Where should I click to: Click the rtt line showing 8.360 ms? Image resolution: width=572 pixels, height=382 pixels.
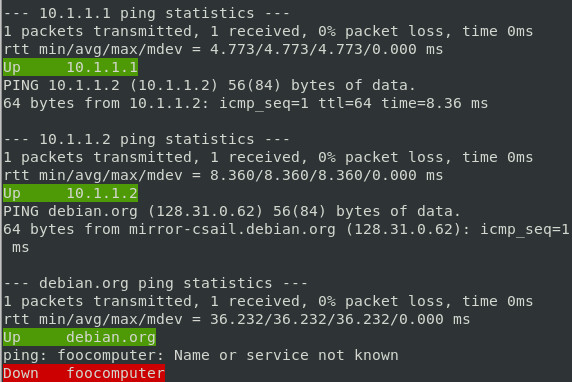[x=223, y=175]
